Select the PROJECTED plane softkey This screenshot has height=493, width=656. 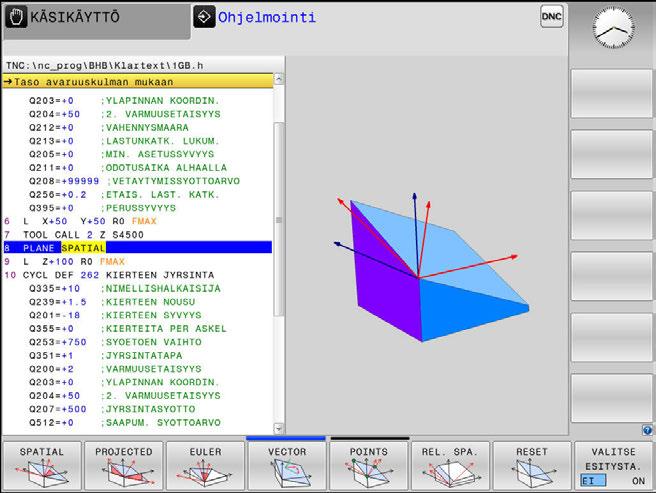124,466
